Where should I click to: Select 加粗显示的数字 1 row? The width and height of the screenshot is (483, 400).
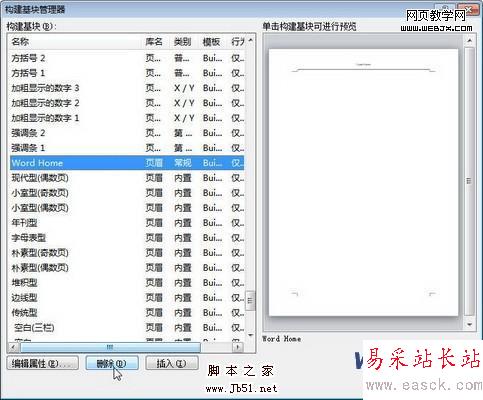[127, 118]
